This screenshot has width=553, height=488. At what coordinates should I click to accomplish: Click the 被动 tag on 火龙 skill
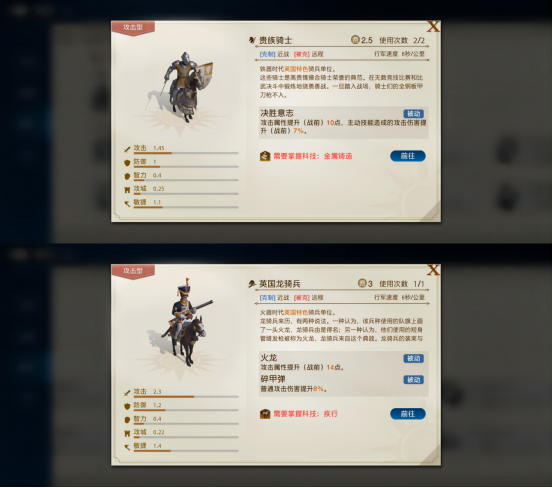pos(413,358)
